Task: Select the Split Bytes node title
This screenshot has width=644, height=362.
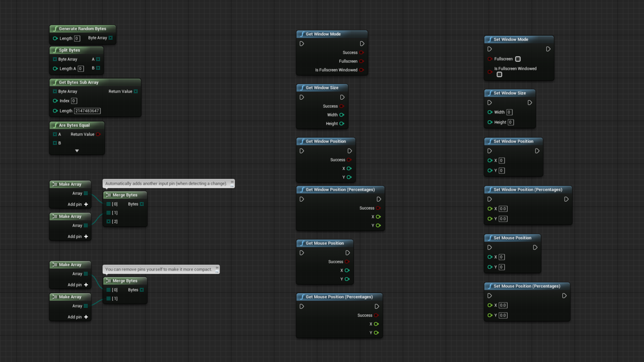Action: (69, 50)
